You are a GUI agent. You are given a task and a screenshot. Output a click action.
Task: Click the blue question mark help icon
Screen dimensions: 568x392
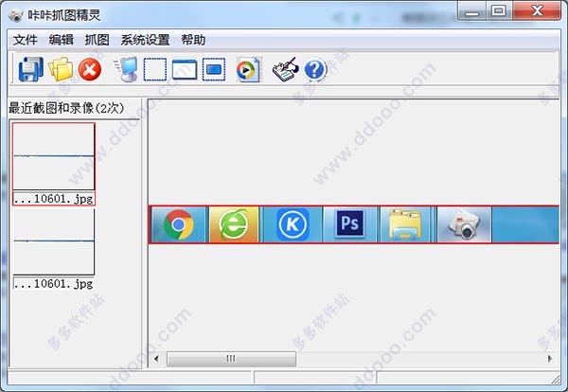tap(315, 69)
